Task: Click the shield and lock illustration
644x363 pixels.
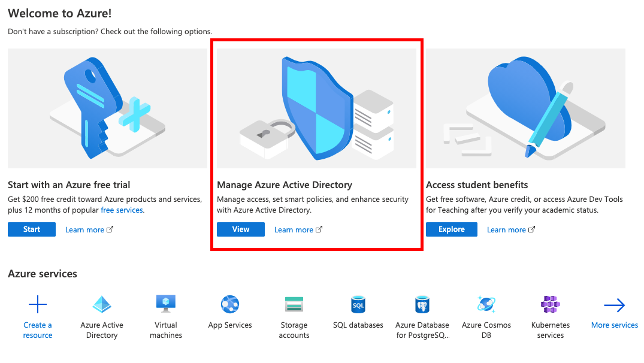Action: (316, 107)
